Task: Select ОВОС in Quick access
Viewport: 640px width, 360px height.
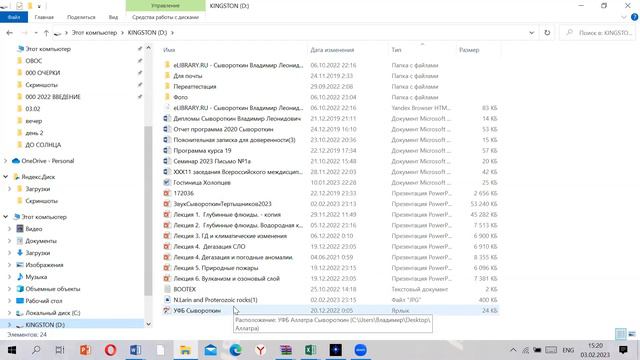Action: (33, 61)
